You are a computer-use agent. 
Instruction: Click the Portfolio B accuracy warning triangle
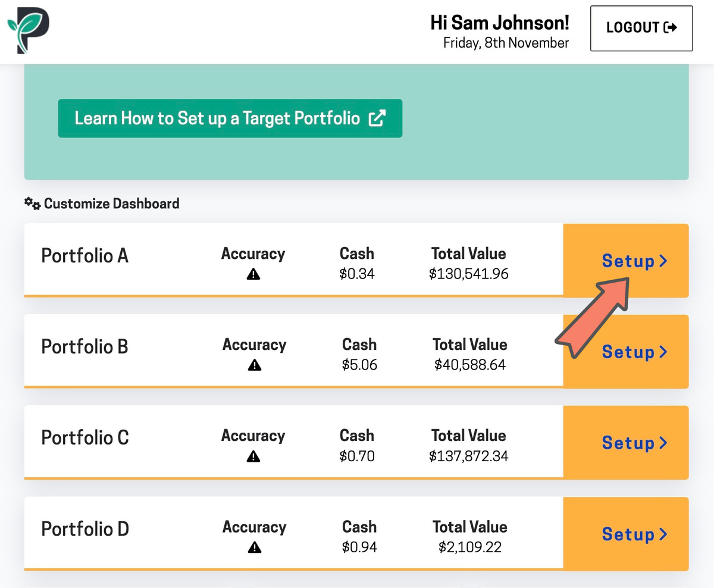point(255,365)
